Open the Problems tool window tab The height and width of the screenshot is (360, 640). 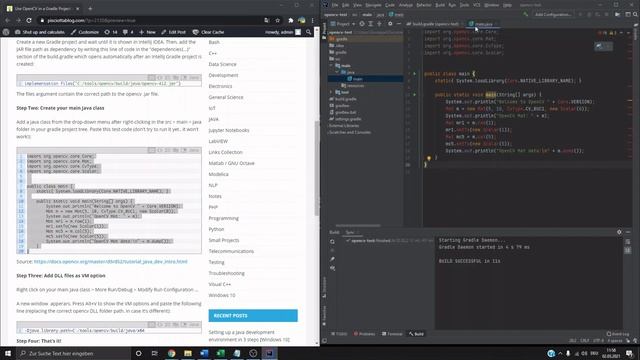[x=364, y=334]
